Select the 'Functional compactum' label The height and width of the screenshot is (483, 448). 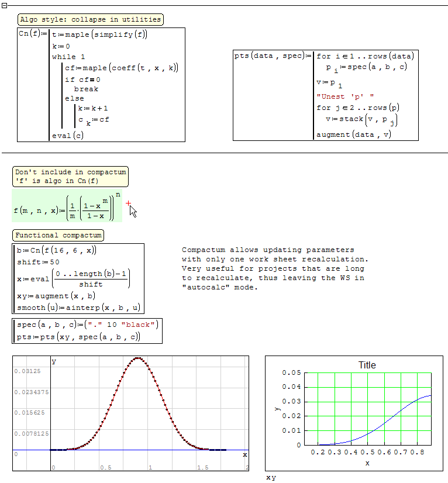tap(58, 235)
